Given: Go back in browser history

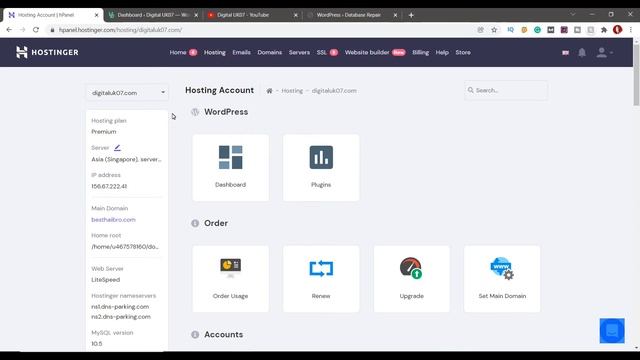Looking at the screenshot, I should [9, 30].
